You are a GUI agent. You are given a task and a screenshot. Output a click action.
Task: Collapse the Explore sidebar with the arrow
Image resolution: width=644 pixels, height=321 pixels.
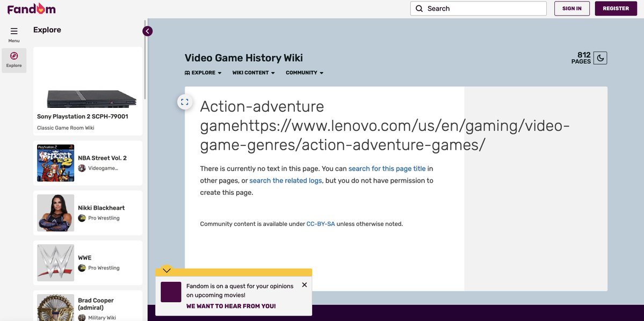click(x=148, y=31)
